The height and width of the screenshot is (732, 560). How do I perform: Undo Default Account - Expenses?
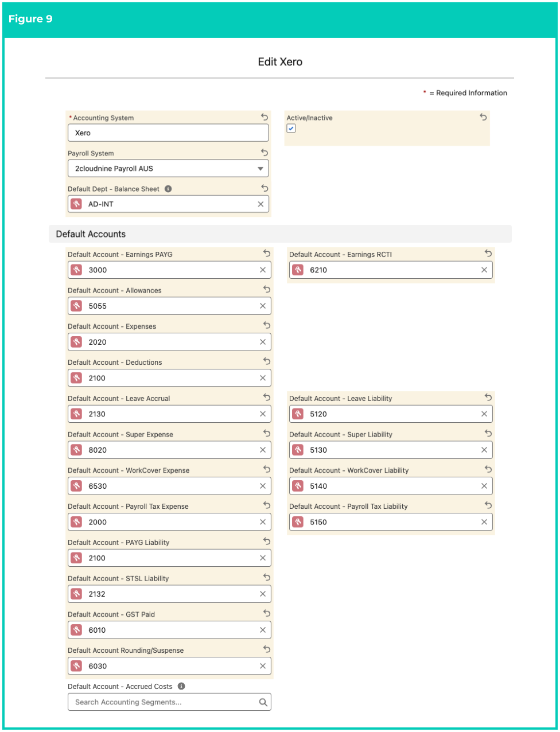click(x=267, y=325)
